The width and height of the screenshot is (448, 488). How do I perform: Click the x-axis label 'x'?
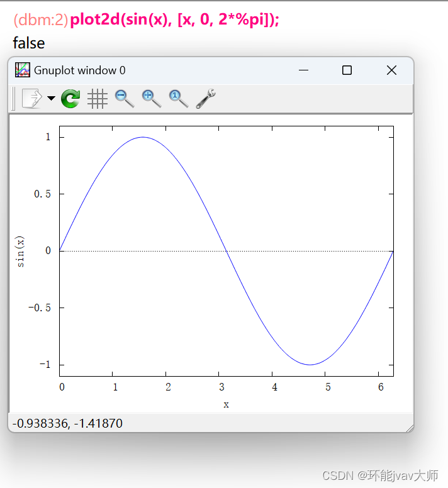226,404
